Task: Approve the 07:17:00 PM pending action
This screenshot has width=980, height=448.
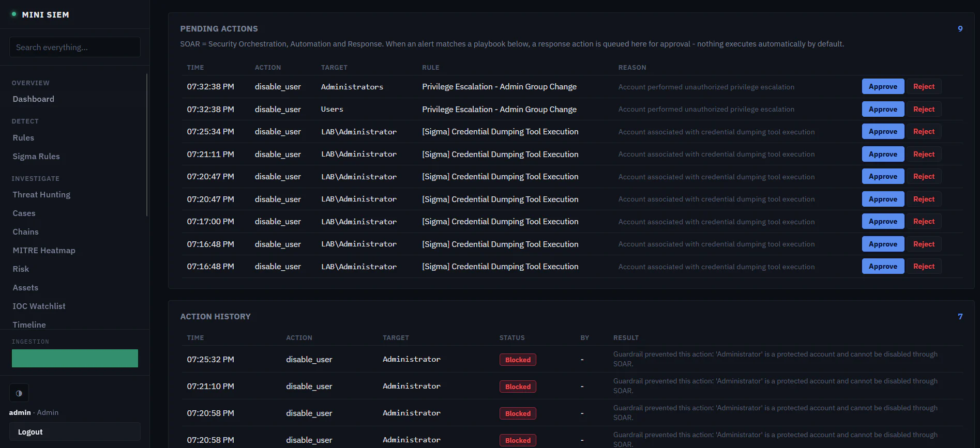Action: [883, 221]
